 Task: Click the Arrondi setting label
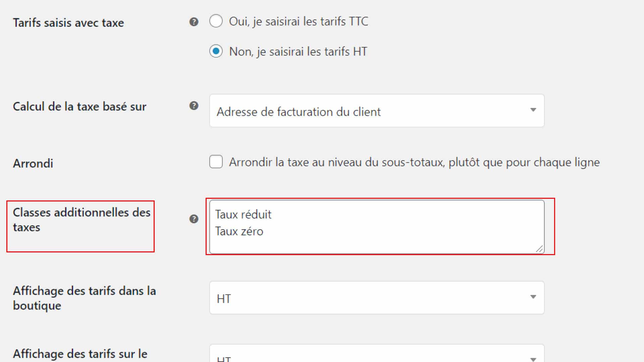(x=33, y=164)
